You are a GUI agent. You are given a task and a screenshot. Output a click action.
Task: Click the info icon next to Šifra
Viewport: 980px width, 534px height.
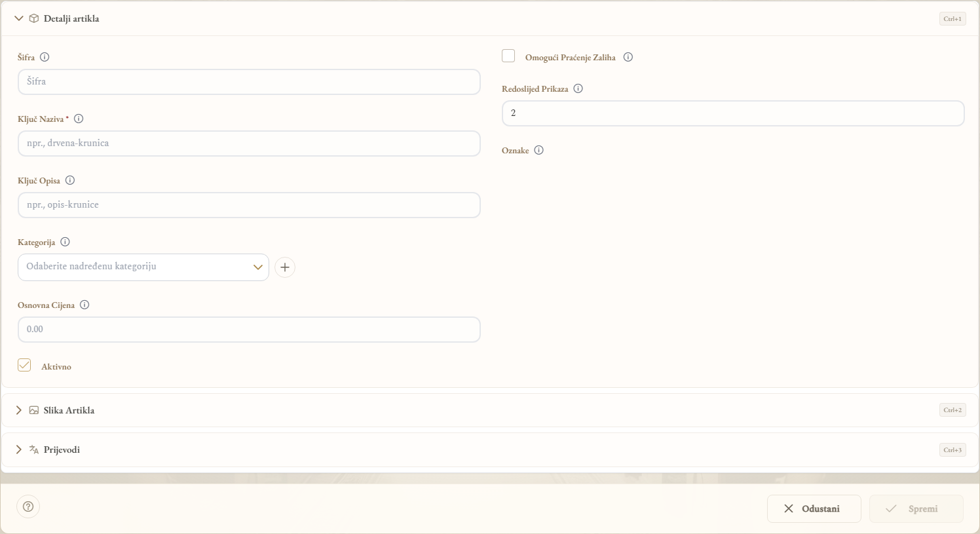tap(45, 57)
